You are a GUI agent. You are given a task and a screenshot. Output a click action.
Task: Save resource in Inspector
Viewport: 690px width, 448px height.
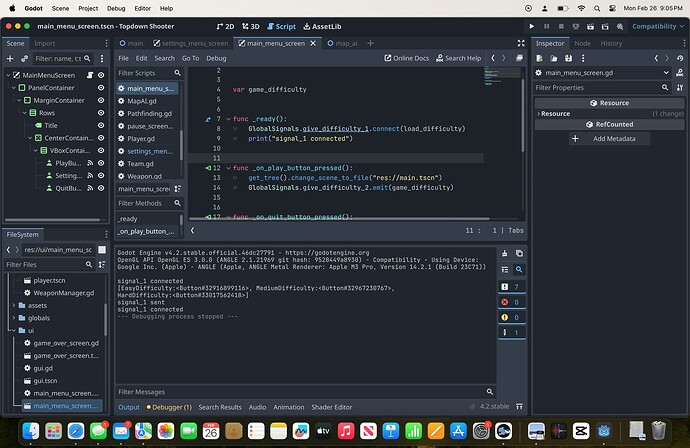tap(569, 58)
